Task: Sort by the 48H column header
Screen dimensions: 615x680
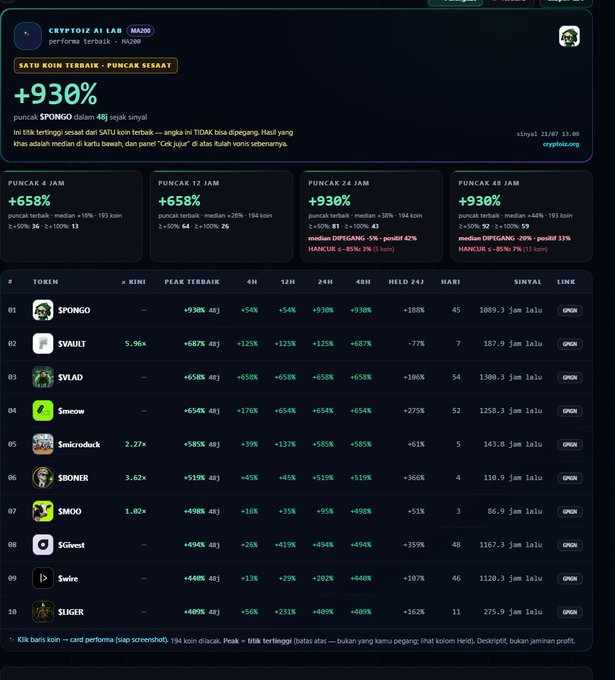Action: click(x=363, y=282)
